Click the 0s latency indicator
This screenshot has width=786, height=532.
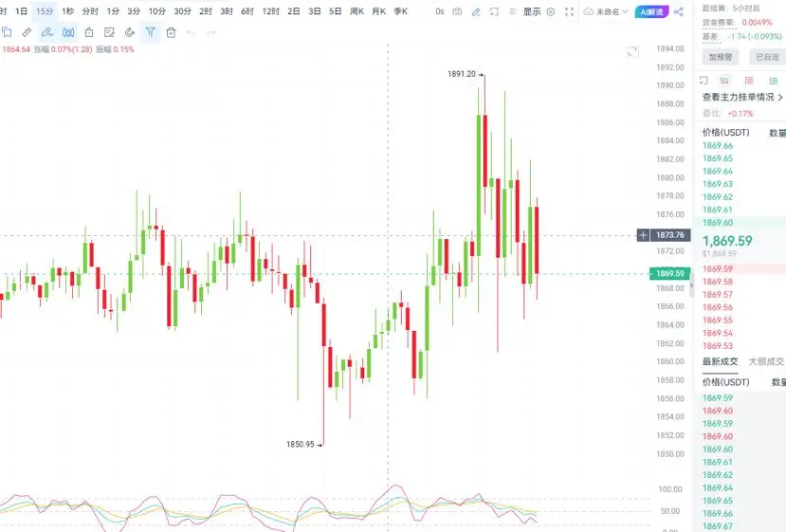coord(440,11)
